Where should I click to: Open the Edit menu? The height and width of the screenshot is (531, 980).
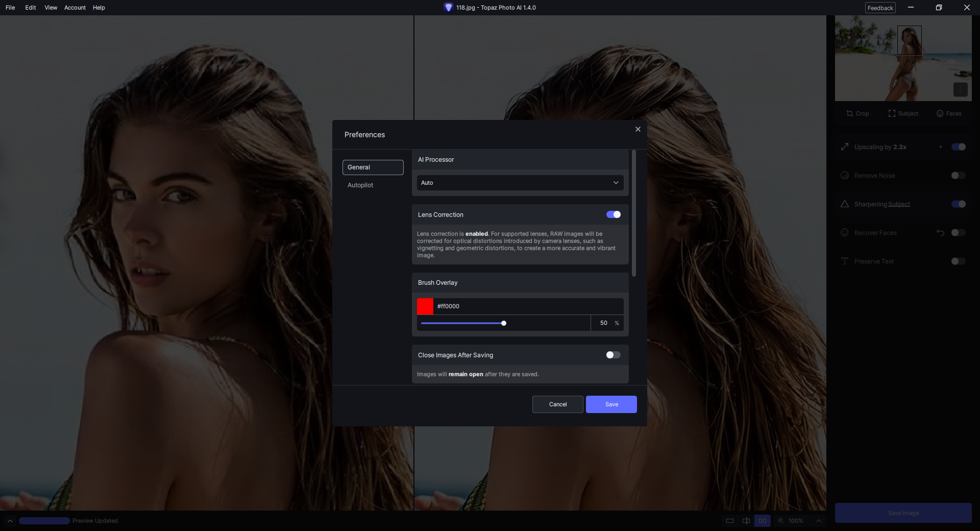[31, 8]
